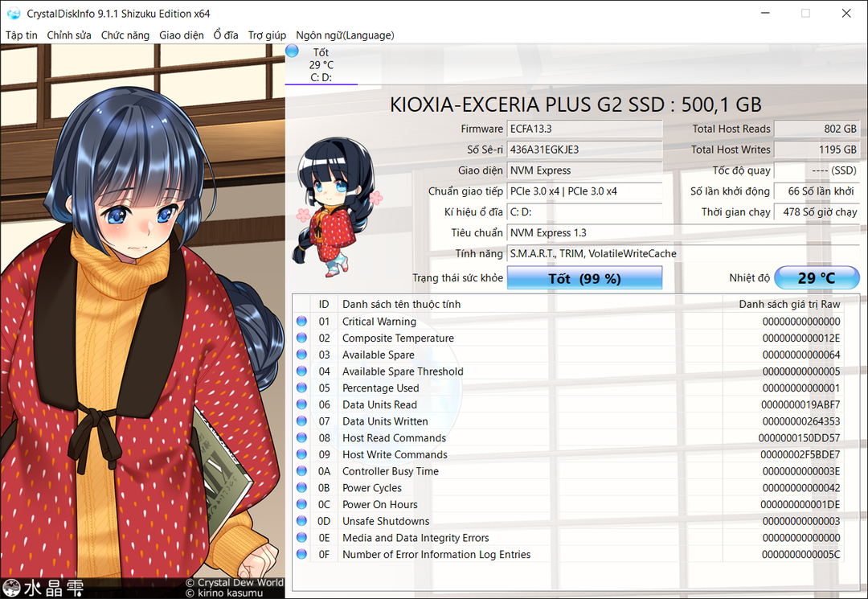Click the status orb beside Unsafe Shutdowns

(x=301, y=521)
